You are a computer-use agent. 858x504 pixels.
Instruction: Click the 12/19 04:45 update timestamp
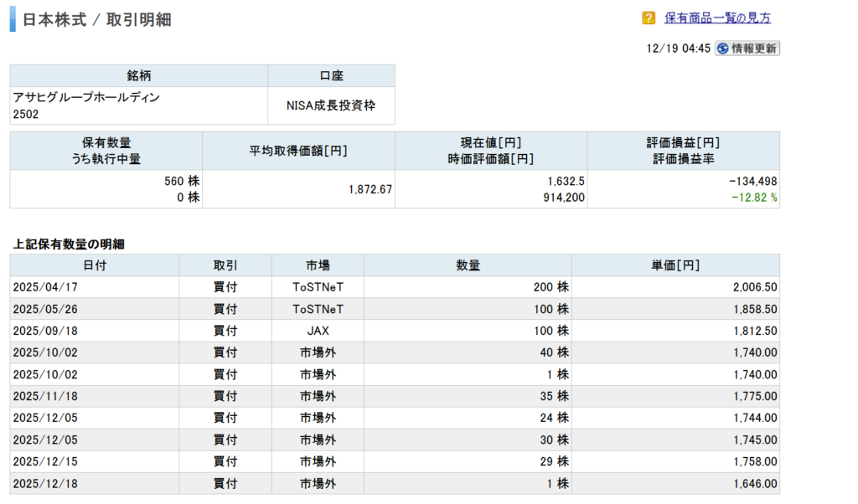tap(679, 49)
